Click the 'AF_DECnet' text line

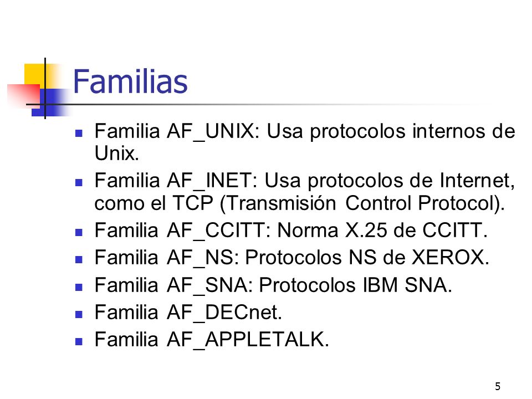(188, 313)
